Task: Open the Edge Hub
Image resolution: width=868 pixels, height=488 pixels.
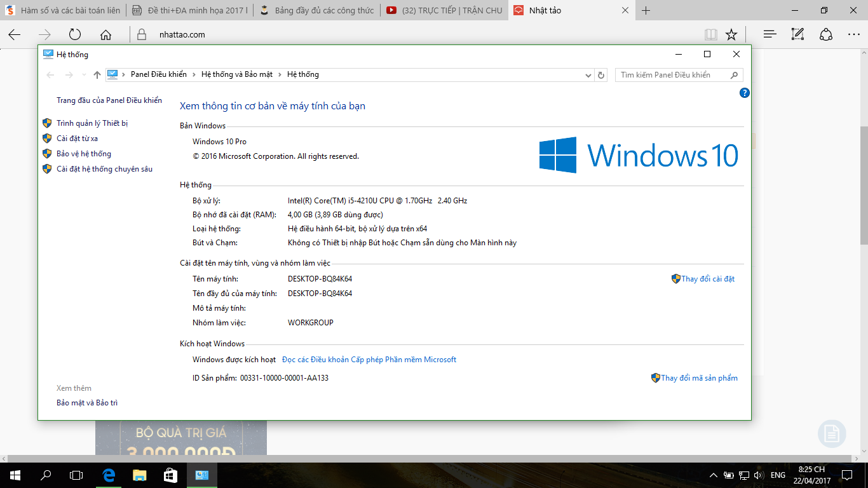Action: click(x=770, y=35)
